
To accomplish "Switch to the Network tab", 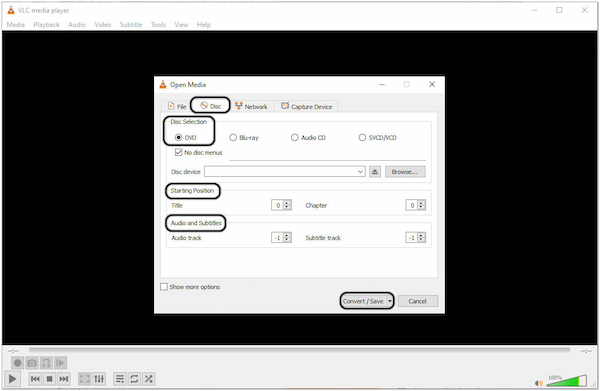I will 251,106.
